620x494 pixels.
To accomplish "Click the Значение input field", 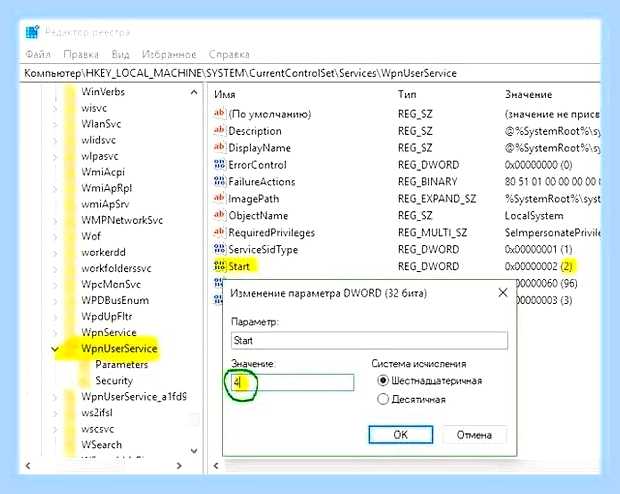I will click(x=293, y=382).
